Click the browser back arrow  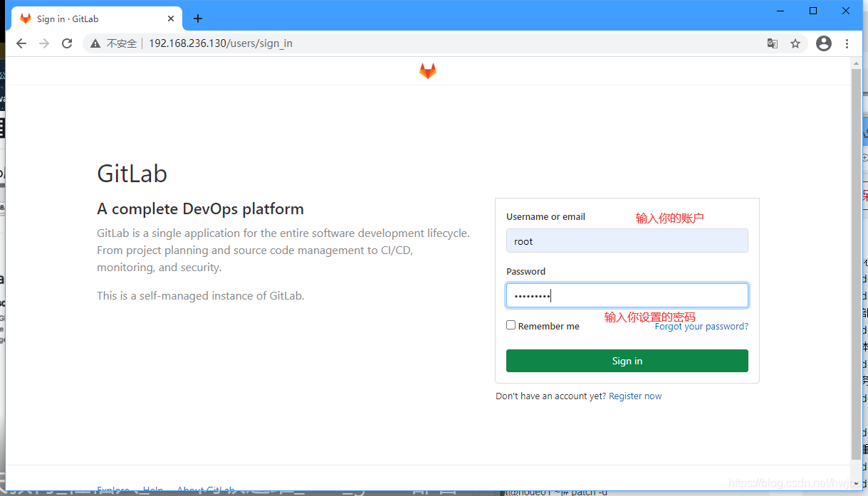[x=21, y=43]
